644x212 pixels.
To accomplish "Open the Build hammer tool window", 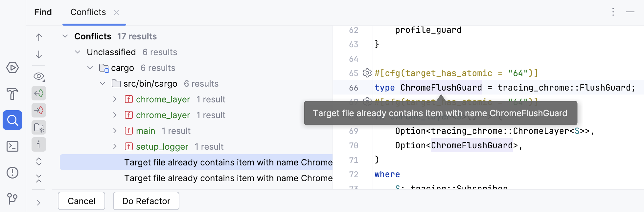I will [x=12, y=94].
